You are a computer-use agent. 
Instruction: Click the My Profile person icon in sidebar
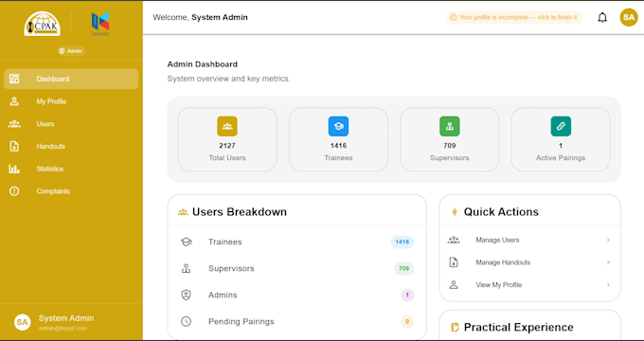[x=14, y=101]
